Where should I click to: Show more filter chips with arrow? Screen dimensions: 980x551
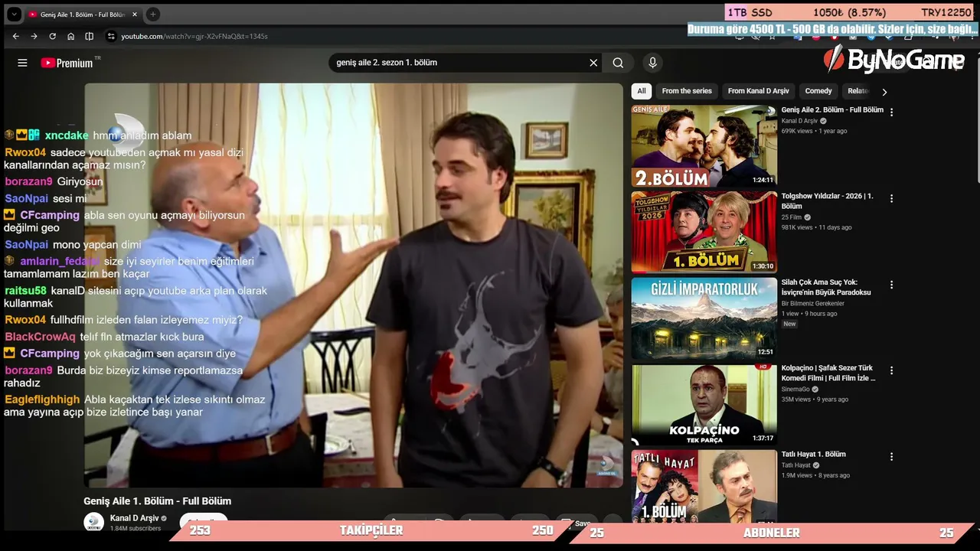point(884,92)
